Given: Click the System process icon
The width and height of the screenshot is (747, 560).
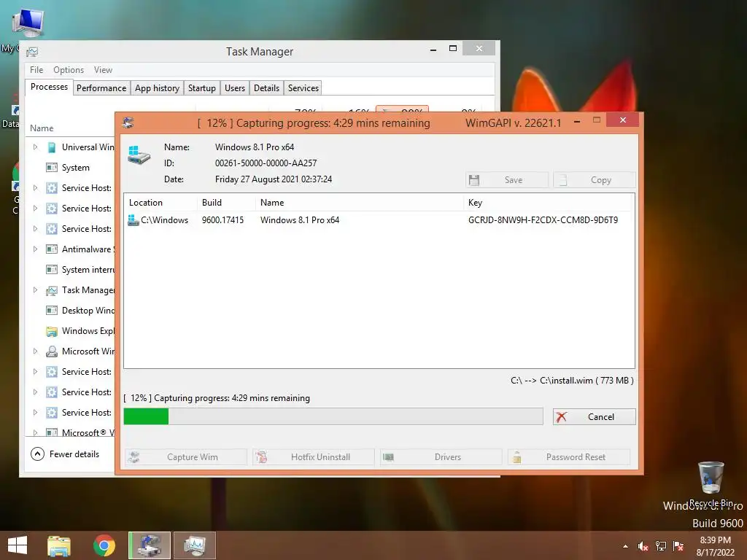Looking at the screenshot, I should 52,168.
